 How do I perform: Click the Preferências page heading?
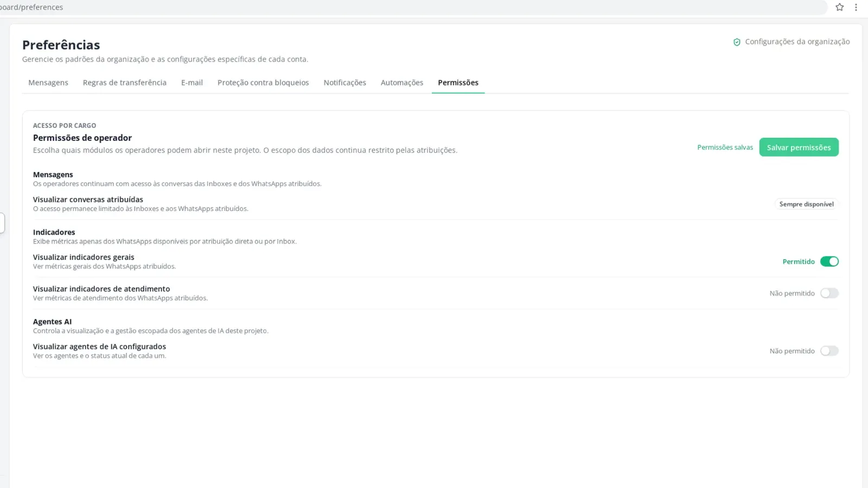[61, 45]
